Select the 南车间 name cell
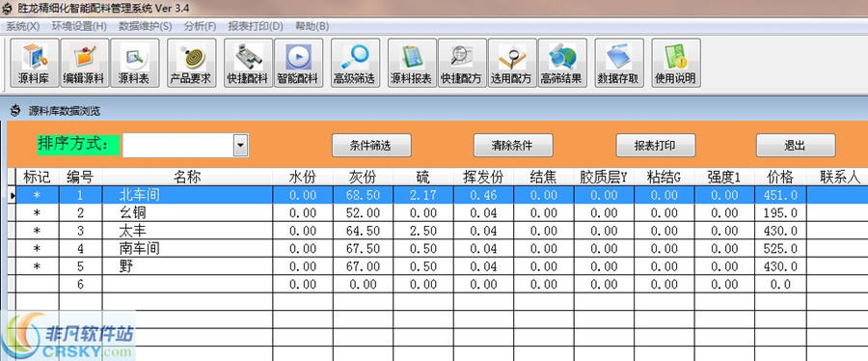This screenshot has height=361, width=868. click(x=187, y=249)
